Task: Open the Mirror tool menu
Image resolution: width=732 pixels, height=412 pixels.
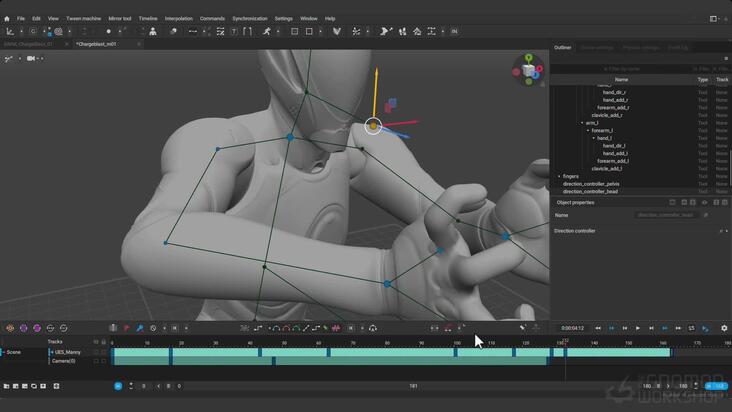Action: (120, 19)
